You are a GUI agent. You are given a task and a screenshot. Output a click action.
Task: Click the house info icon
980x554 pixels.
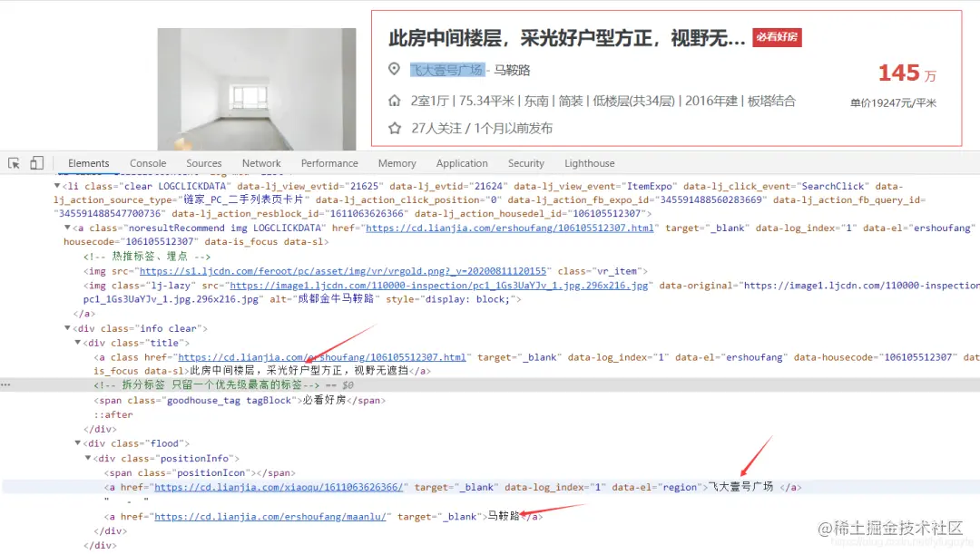(395, 101)
